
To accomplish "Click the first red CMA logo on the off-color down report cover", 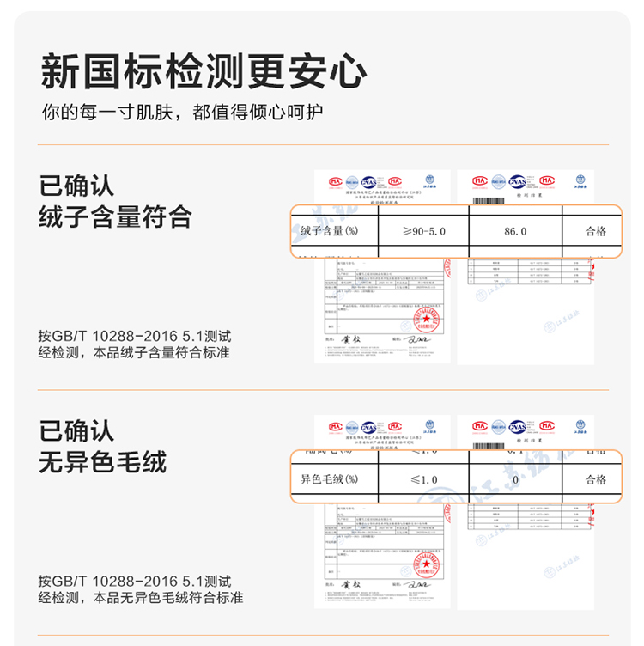I will pyautogui.click(x=336, y=427).
